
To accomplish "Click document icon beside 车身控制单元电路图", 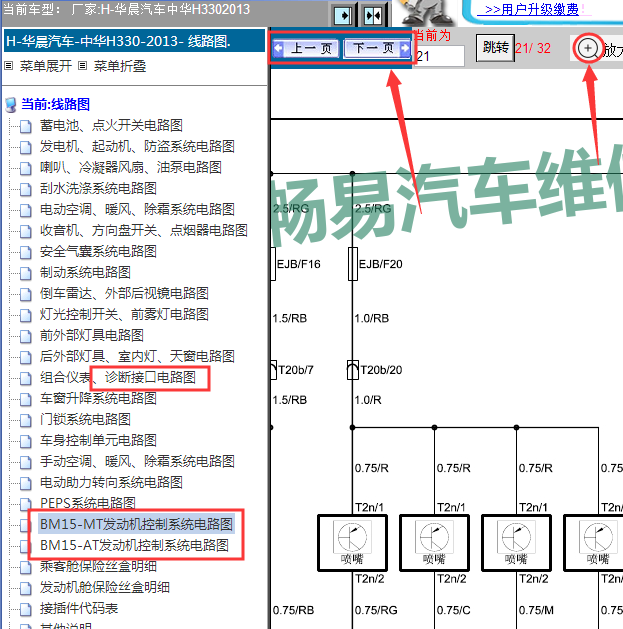I will (26, 441).
